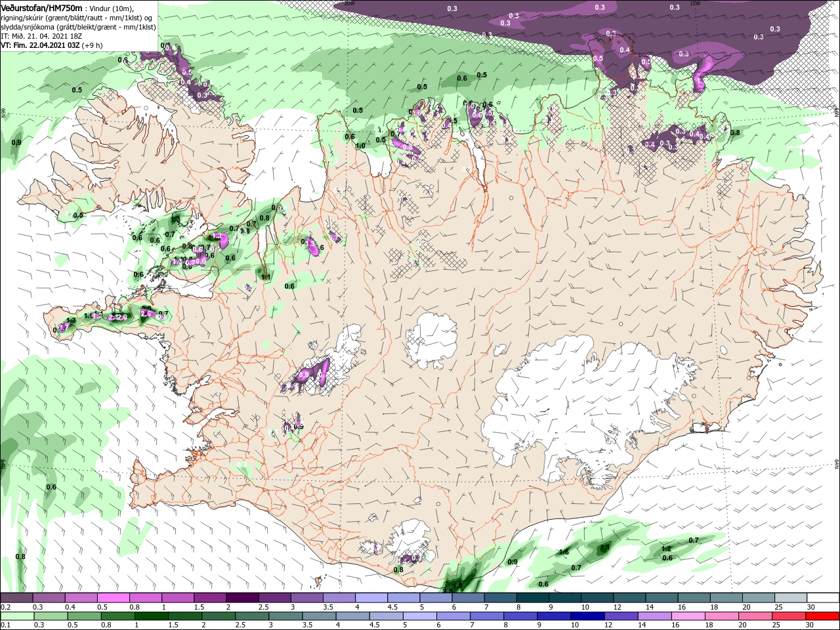
Task: Click the 20W longitude label
Action: tap(349, 3)
